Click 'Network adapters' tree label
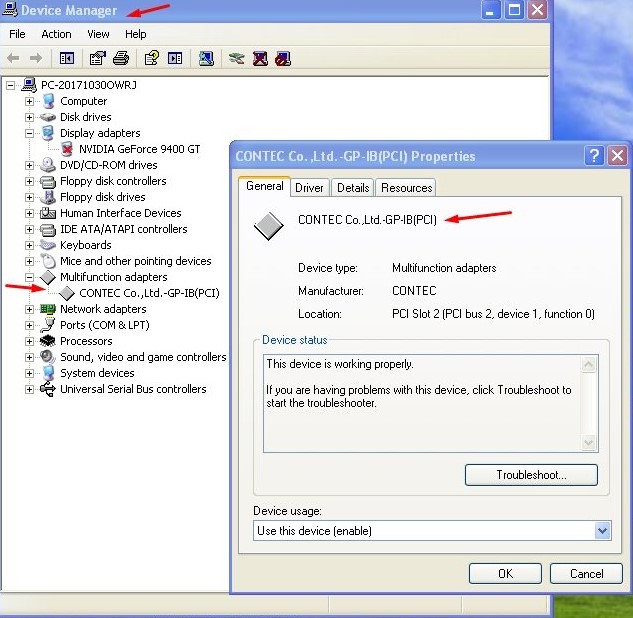The height and width of the screenshot is (618, 633). 103,309
